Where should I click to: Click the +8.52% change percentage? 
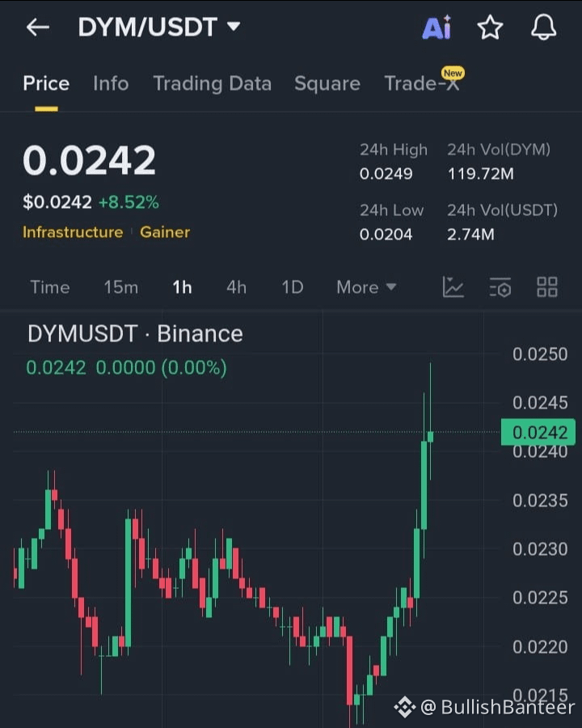click(129, 202)
